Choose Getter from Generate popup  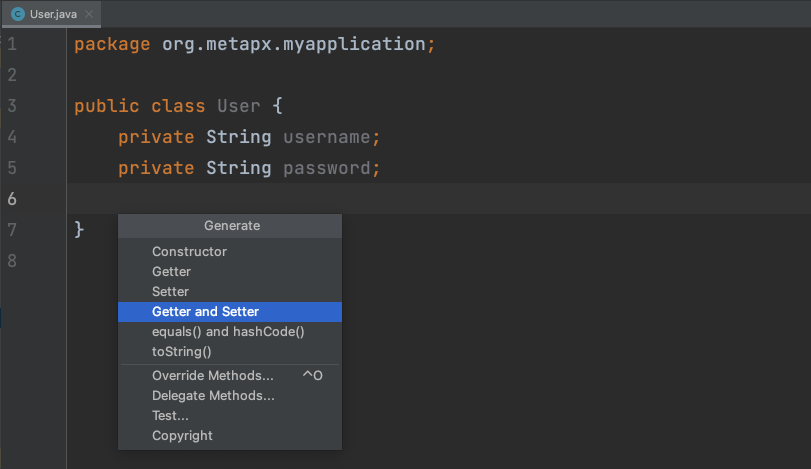230,271
